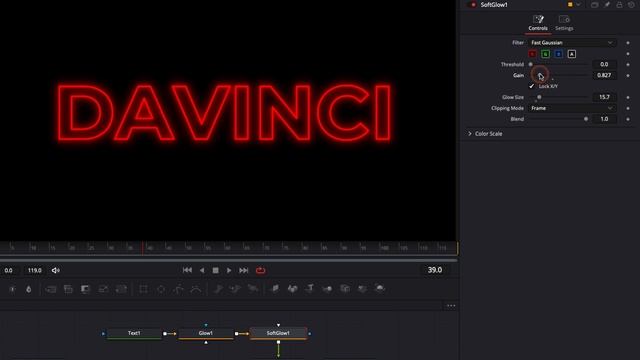The image size is (640, 360).
Task: Toggle the Alpha channel button
Action: 572,54
